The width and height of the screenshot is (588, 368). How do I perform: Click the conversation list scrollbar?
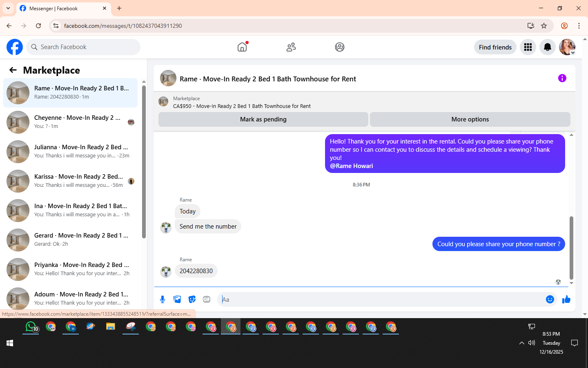point(144,162)
